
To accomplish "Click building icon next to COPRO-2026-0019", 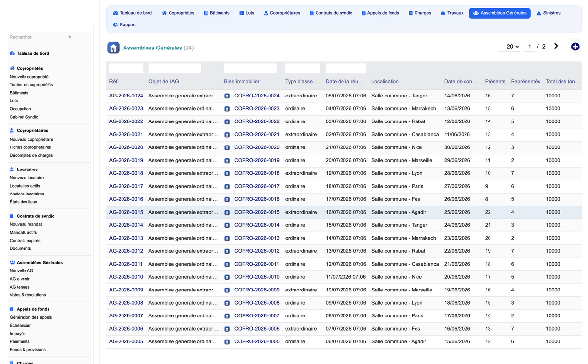I will click(x=227, y=161).
